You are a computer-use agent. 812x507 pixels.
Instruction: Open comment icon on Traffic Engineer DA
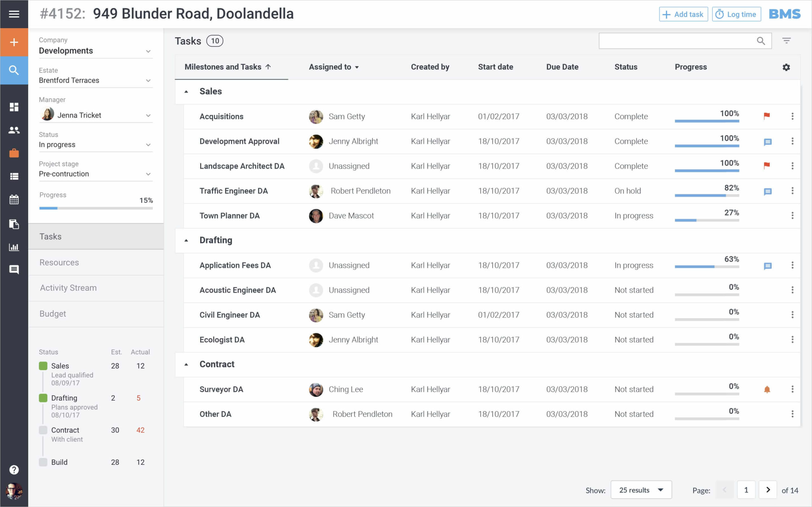point(767,191)
